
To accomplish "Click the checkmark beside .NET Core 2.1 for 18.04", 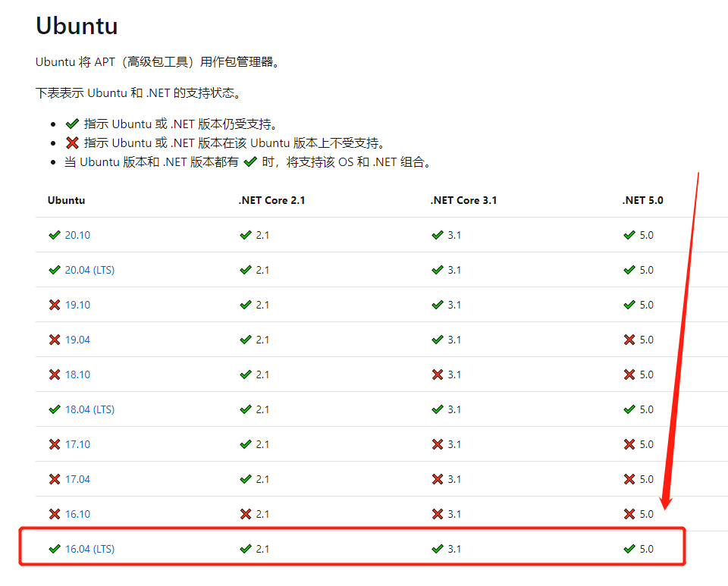I will (x=246, y=409).
